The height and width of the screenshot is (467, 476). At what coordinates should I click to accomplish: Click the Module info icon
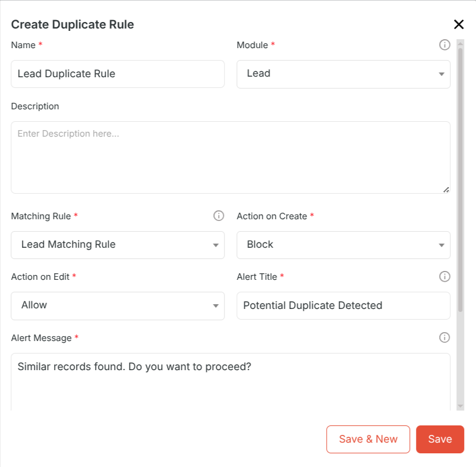point(445,45)
